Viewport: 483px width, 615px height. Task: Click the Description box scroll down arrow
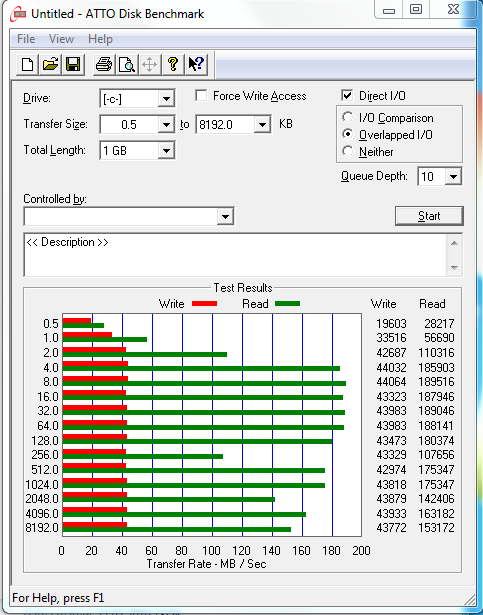[x=454, y=268]
